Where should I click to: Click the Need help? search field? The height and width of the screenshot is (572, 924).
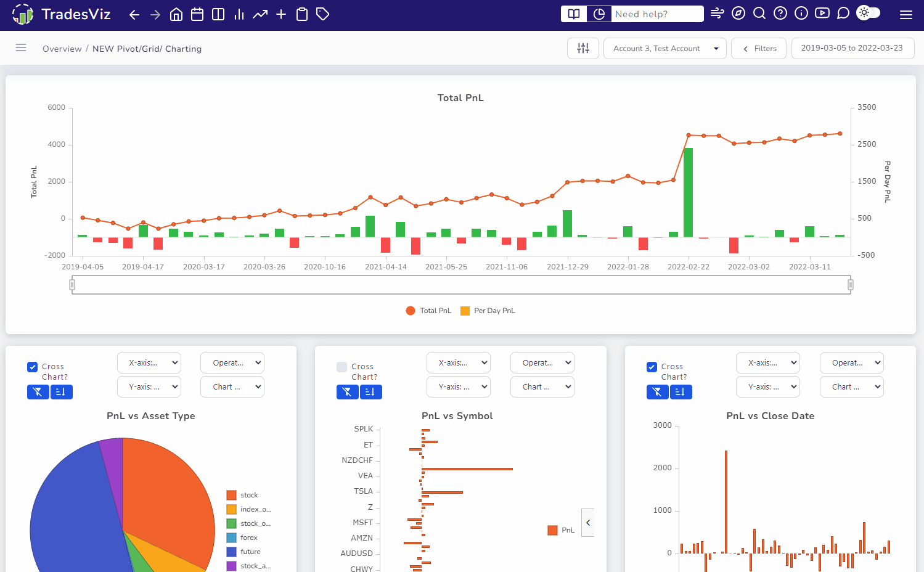[657, 14]
